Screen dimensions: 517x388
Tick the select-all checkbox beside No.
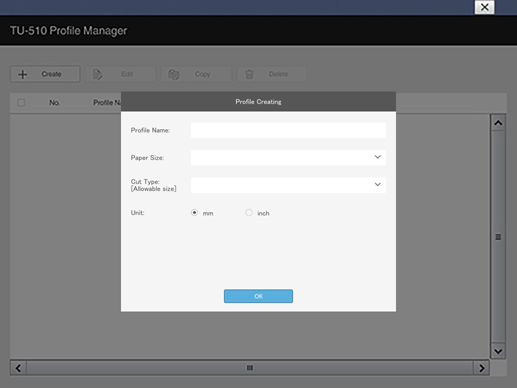click(x=21, y=102)
